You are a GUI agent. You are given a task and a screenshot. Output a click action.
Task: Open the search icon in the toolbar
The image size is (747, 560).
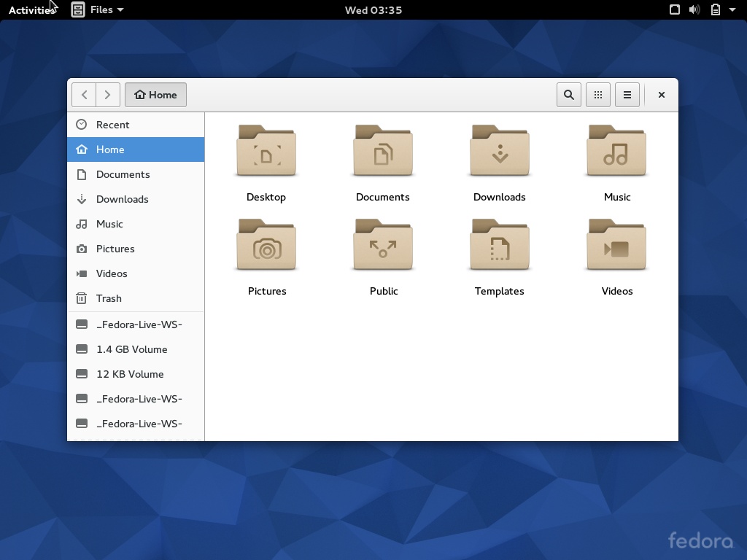click(568, 95)
